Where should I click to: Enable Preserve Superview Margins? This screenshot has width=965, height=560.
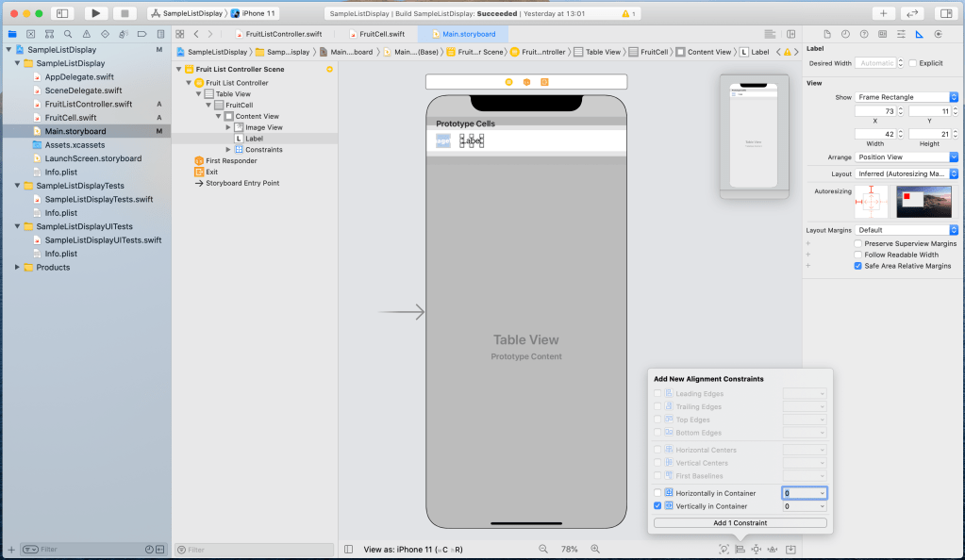(857, 243)
